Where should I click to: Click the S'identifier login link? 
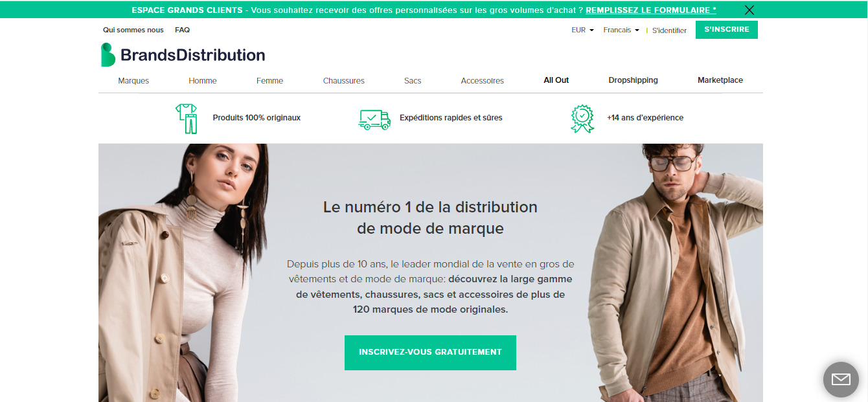[669, 30]
